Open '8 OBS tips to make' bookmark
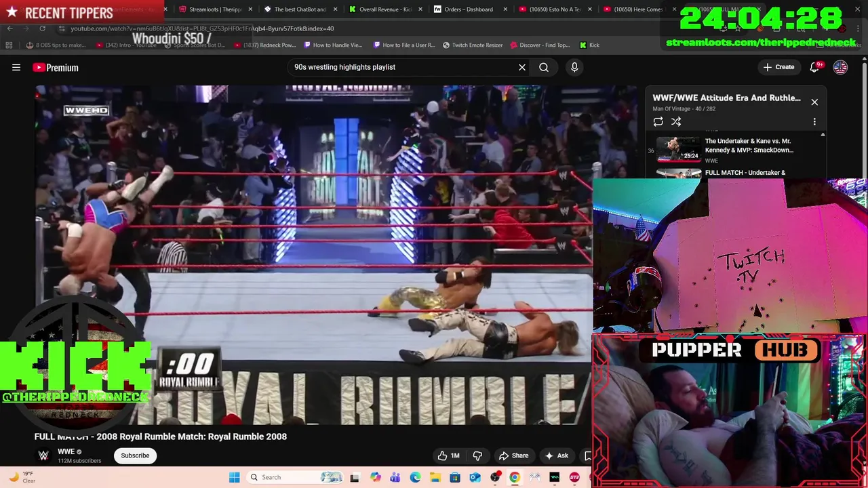 (56, 45)
